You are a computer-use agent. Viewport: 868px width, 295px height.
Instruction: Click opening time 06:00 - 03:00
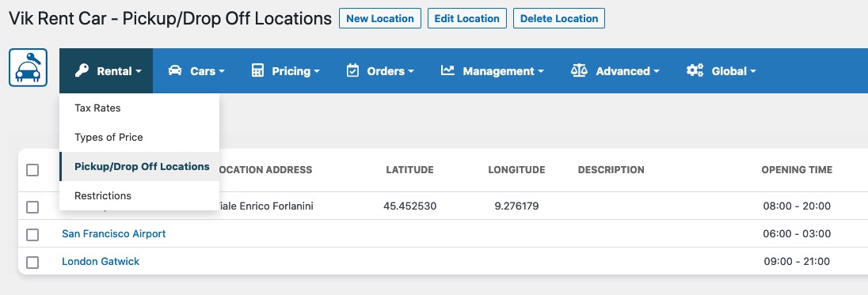click(x=797, y=234)
